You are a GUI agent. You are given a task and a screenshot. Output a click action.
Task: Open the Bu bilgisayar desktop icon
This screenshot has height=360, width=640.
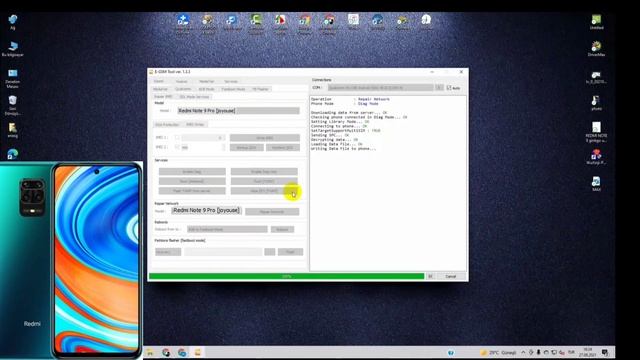click(x=13, y=49)
